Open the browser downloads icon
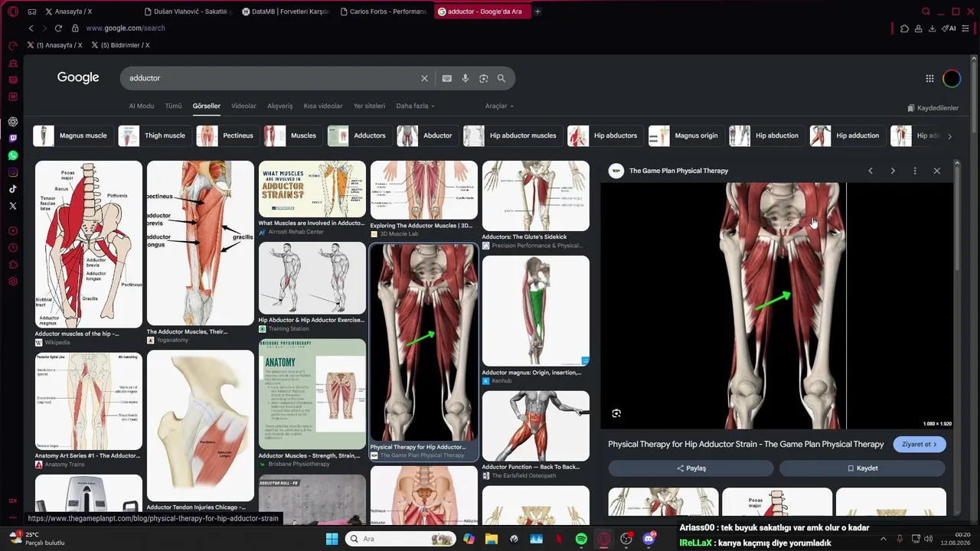Image resolution: width=980 pixels, height=551 pixels. coord(932,28)
